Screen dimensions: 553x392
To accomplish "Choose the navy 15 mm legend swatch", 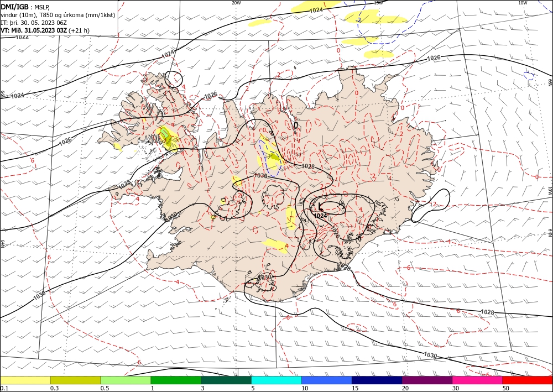I will pos(377,380).
